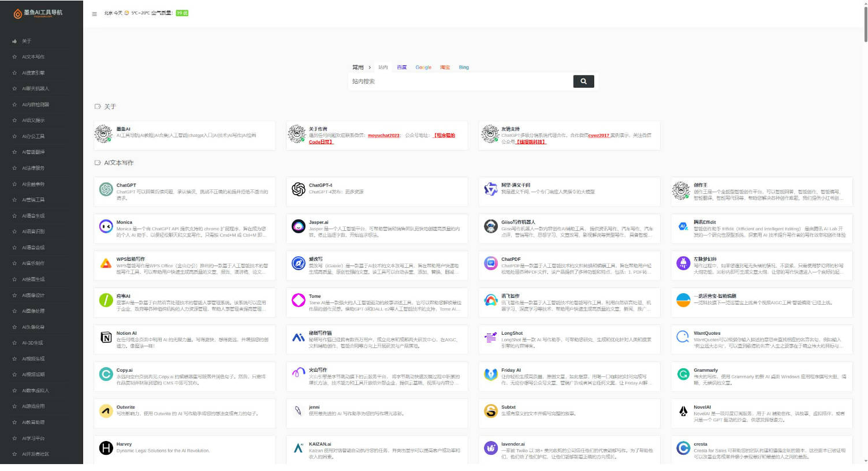Viewport: 868px width, 471px height.
Task: Click the 腾讯Effidit AI icon
Action: coord(683,226)
